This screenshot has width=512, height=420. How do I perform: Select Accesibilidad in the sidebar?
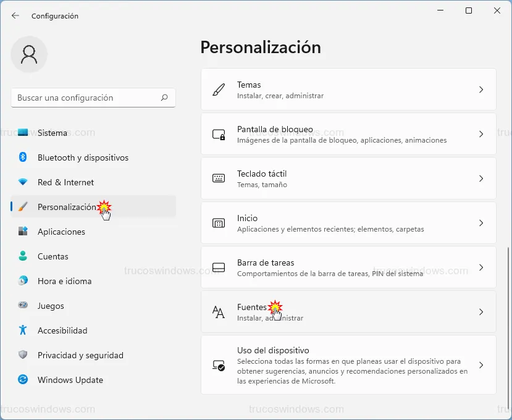[x=62, y=330]
